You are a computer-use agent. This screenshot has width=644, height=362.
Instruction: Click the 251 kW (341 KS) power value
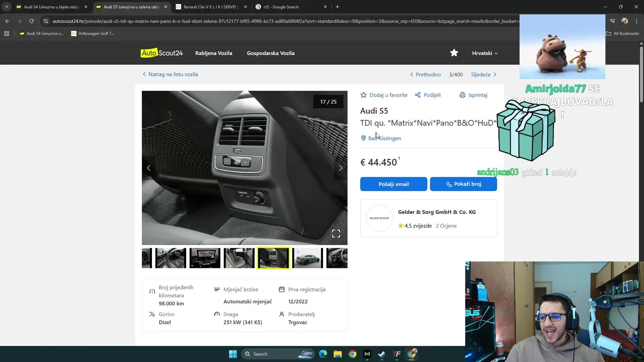[243, 322]
